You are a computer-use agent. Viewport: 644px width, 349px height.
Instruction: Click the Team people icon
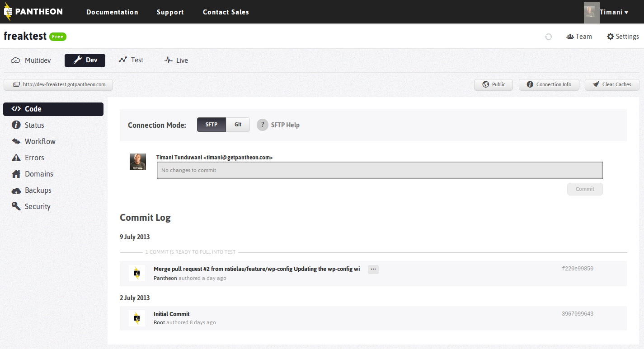(x=570, y=37)
